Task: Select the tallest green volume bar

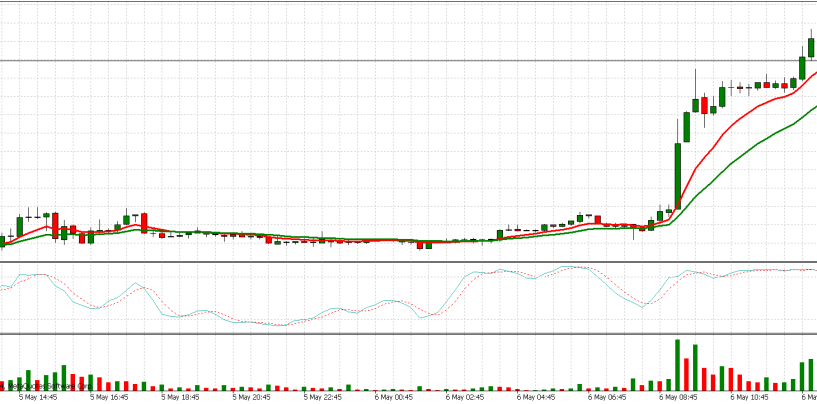Action: coord(678,365)
